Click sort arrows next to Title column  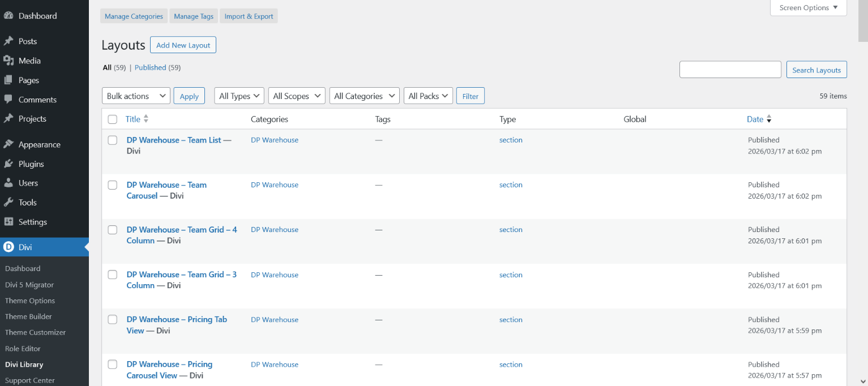(146, 119)
